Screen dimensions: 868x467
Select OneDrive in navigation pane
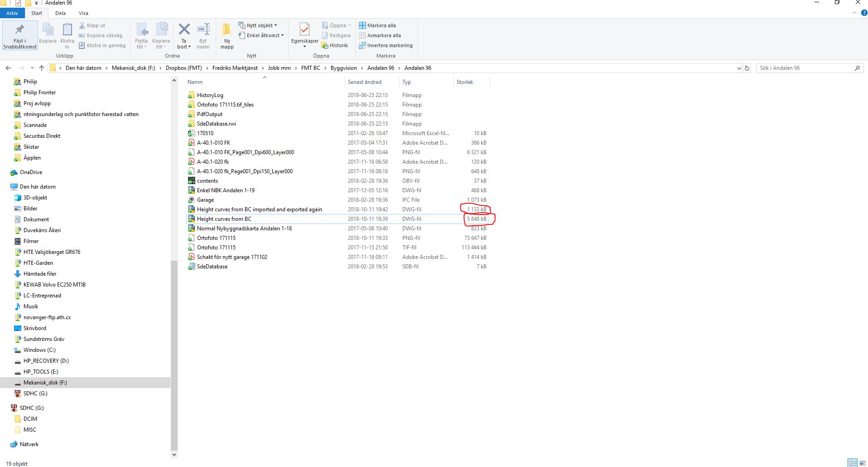[31, 172]
